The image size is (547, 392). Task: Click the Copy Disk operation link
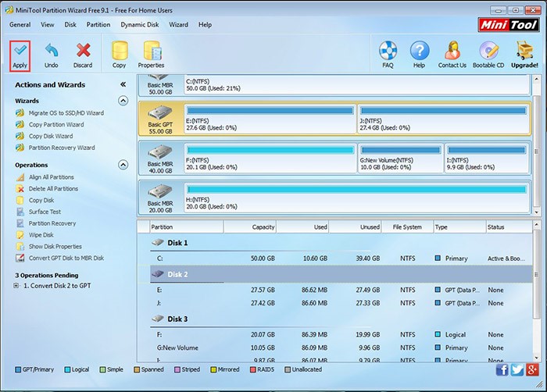tap(41, 200)
